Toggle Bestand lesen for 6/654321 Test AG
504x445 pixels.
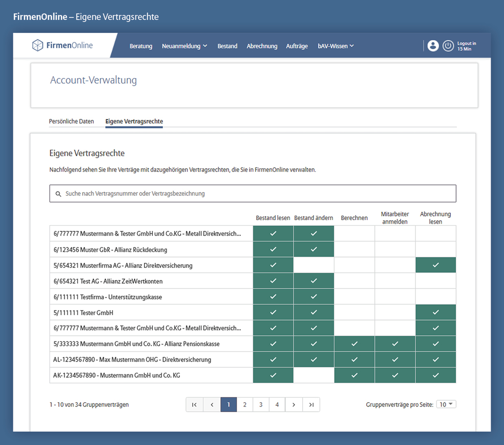click(273, 281)
